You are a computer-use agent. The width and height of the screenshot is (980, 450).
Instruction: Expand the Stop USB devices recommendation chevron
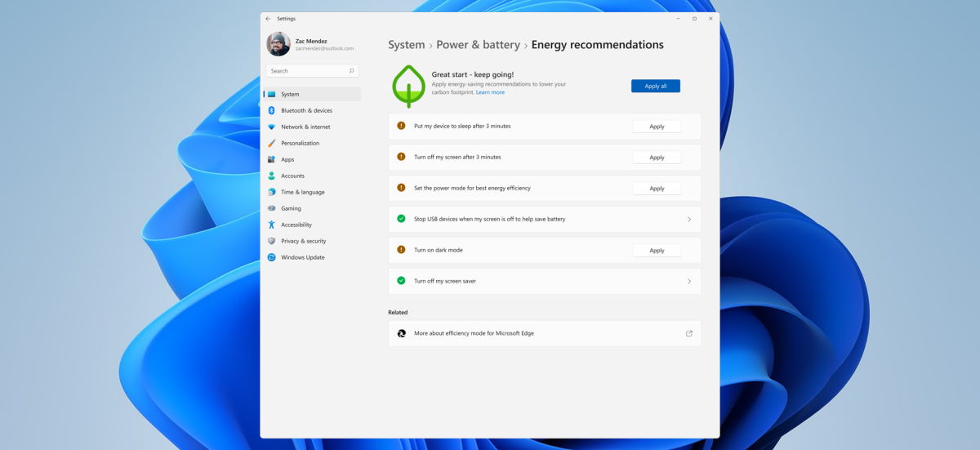[688, 219]
